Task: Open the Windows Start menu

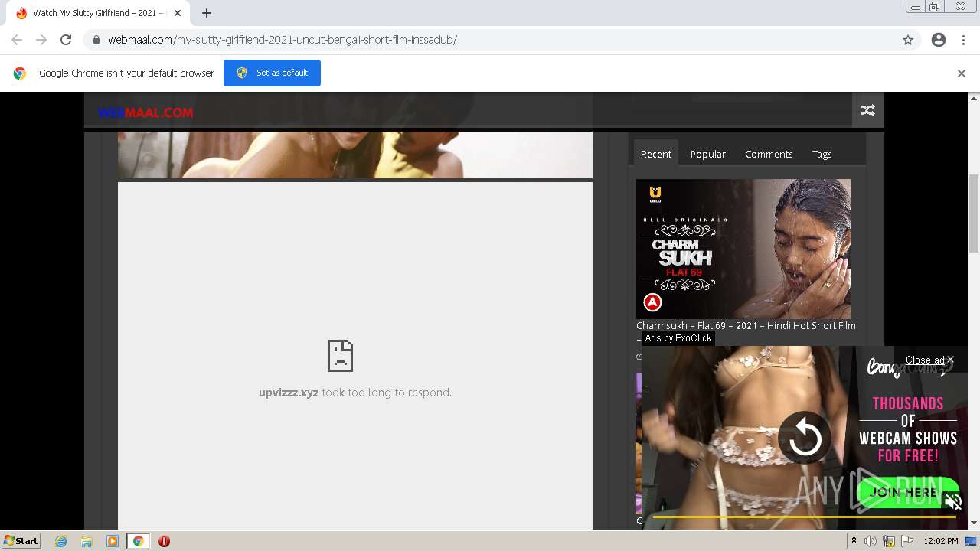Action: 21,540
